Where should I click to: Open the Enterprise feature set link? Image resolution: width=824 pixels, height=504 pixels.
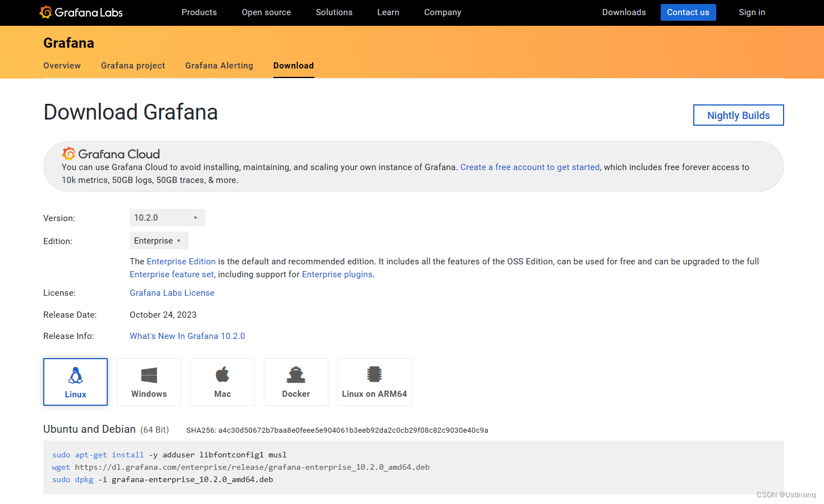pyautogui.click(x=172, y=274)
